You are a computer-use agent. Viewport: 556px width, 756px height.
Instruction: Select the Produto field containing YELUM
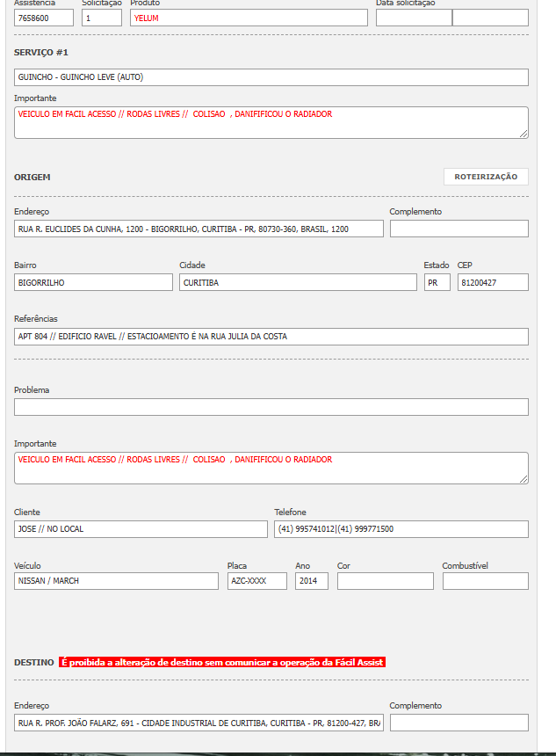pos(249,18)
